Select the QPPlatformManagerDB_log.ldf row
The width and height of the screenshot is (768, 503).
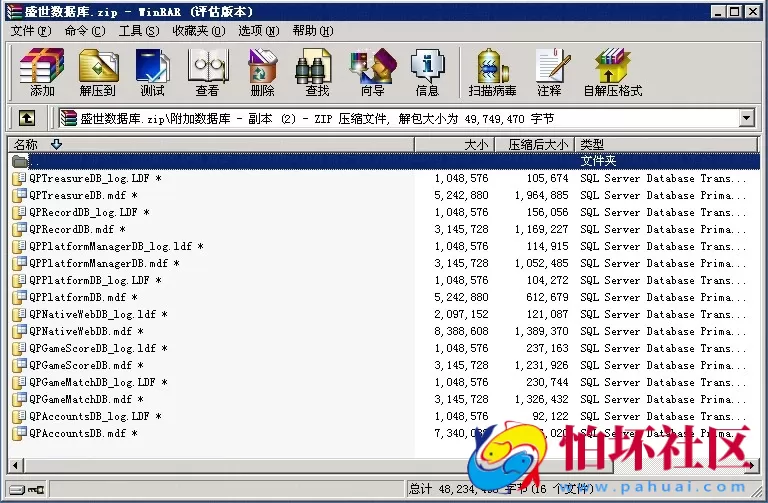pyautogui.click(x=384, y=246)
